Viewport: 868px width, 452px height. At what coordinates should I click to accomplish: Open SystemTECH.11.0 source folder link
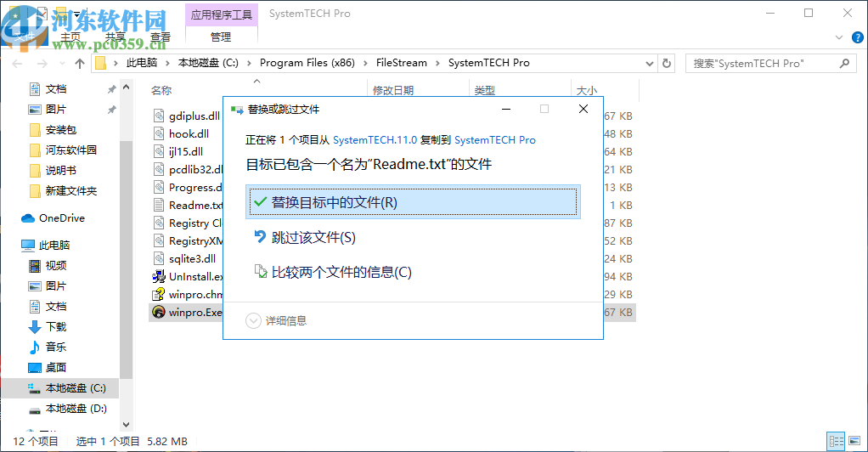[375, 140]
